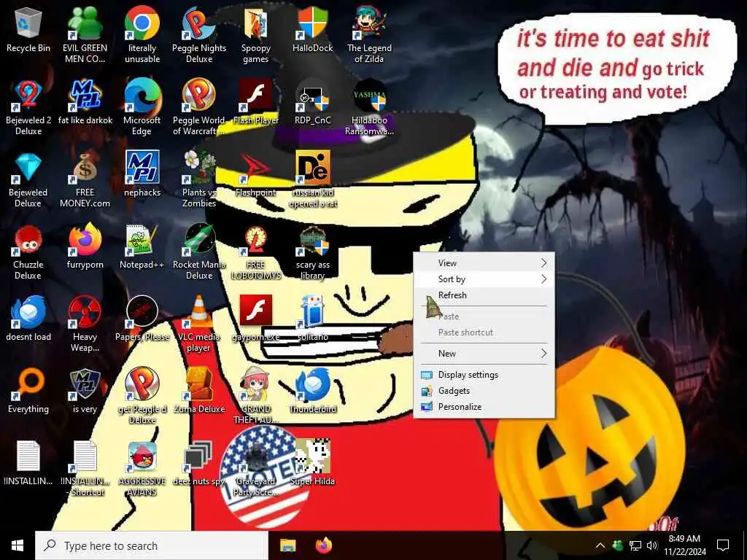
Task: Click the Windows Start button
Action: [x=18, y=545]
